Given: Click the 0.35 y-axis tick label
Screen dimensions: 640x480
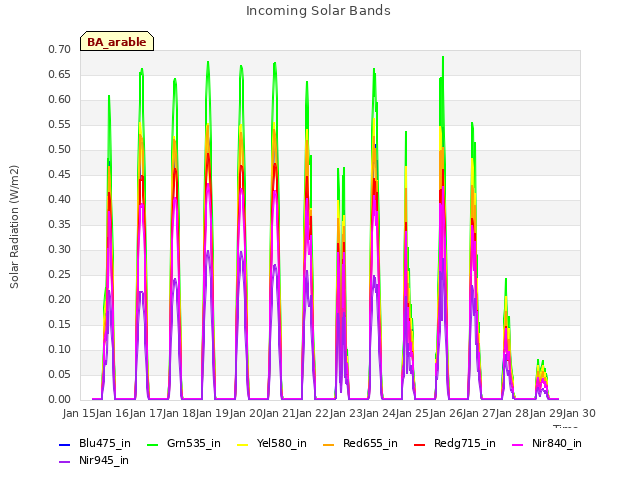Looking at the screenshot, I should (x=60, y=224).
